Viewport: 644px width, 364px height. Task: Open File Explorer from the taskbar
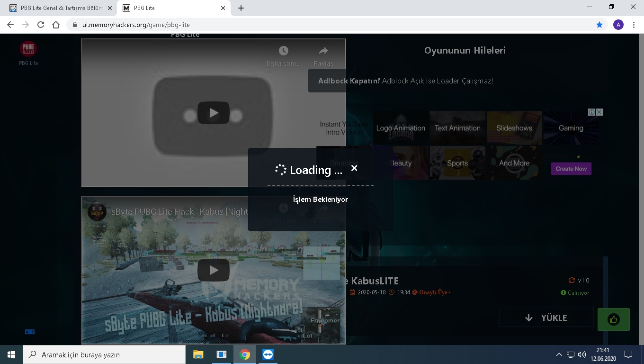198,355
